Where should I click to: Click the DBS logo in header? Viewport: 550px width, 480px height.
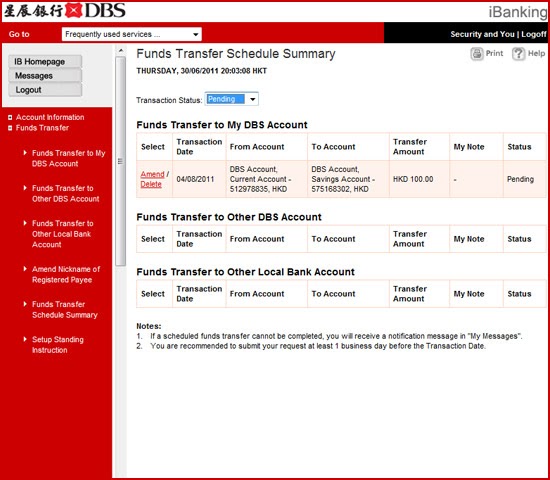click(65, 11)
